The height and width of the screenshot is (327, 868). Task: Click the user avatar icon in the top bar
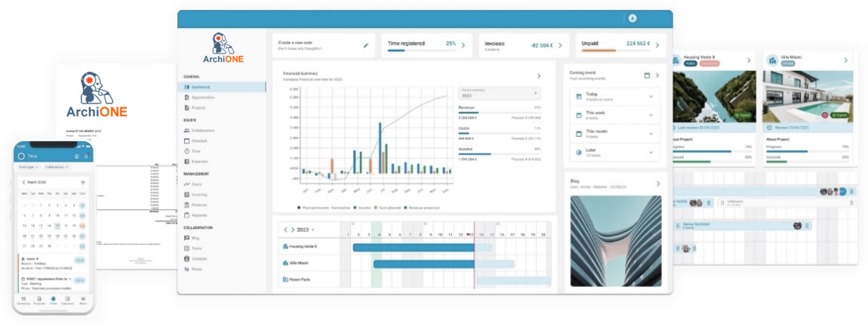632,18
